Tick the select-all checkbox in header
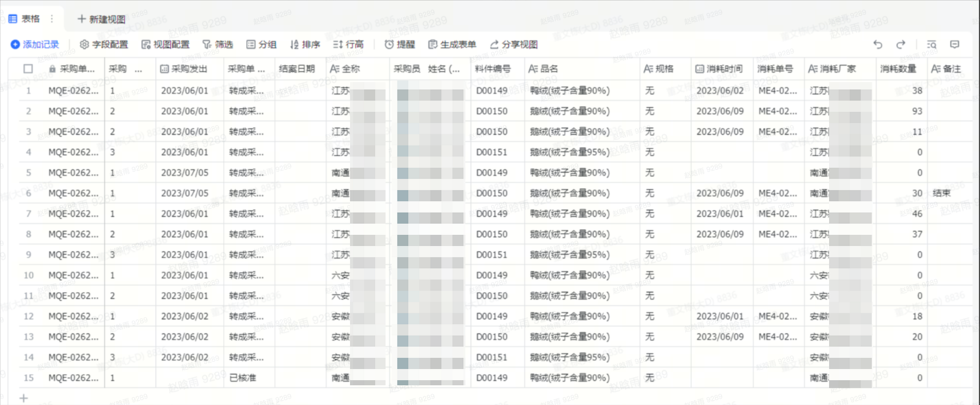 [28, 69]
